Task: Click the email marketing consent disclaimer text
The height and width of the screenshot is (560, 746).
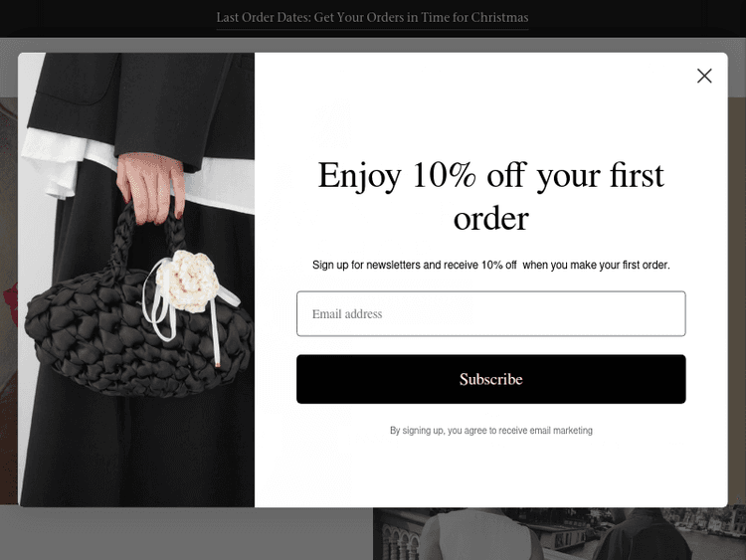Action: tap(491, 431)
